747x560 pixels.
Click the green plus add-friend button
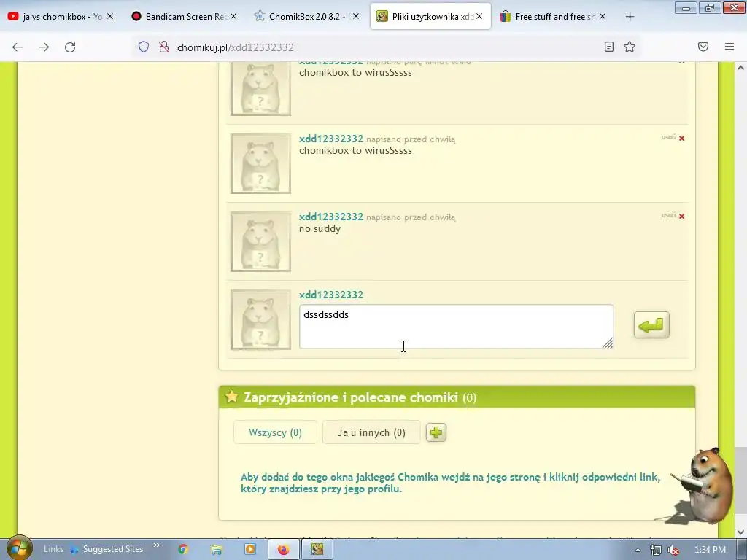436,432
